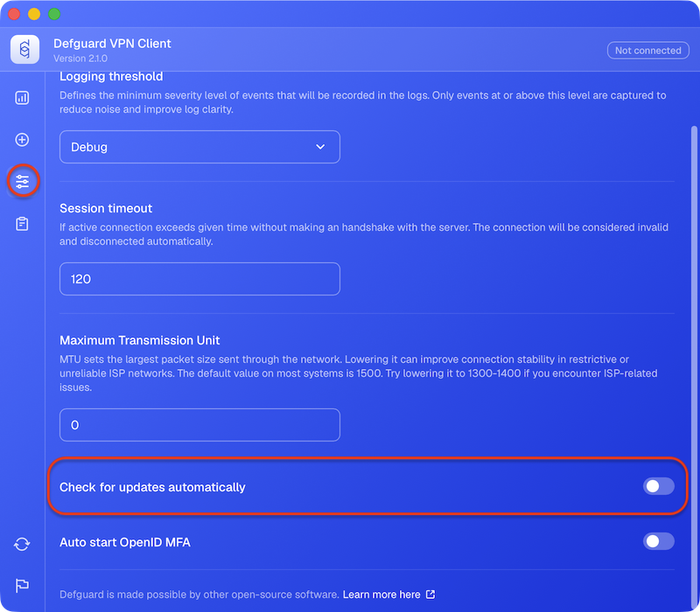The image size is (700, 612).
Task: Click the external link icon after Learn more
Action: 430,595
